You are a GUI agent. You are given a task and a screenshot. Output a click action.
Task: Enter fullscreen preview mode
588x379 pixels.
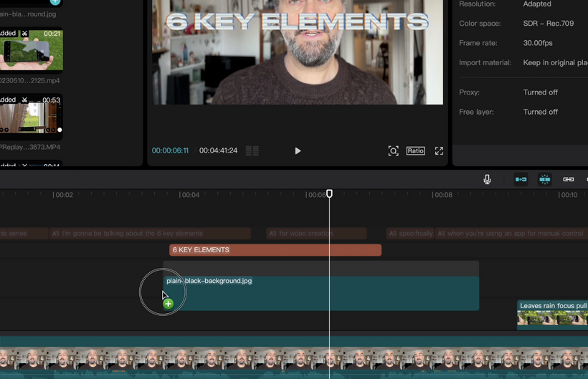click(439, 151)
